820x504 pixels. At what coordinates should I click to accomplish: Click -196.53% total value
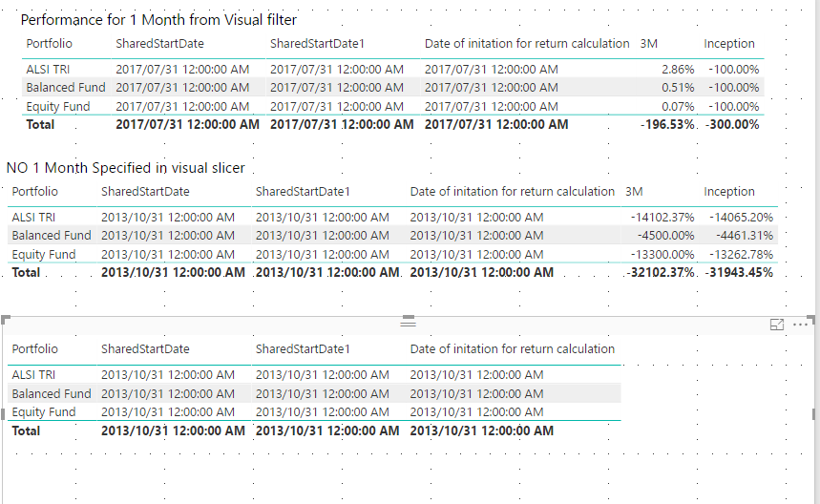[666, 124]
